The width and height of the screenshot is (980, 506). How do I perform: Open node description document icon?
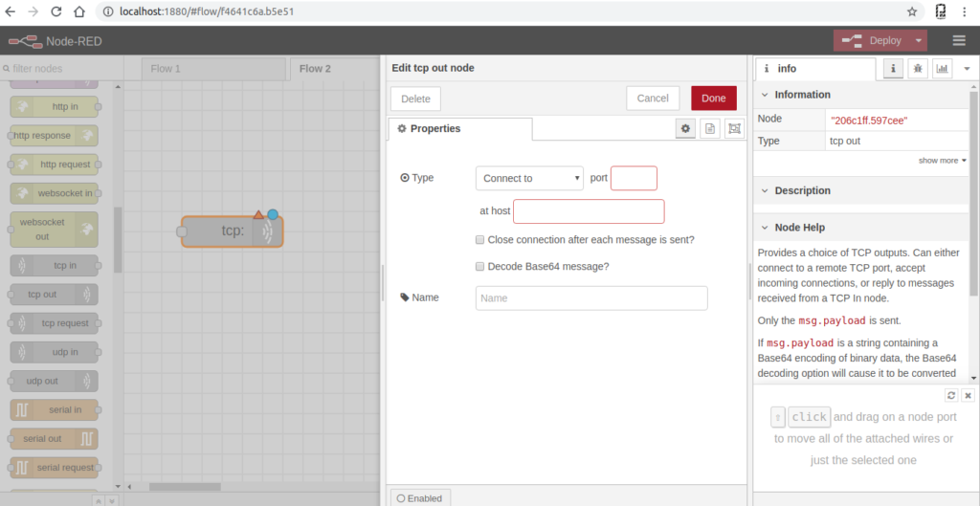point(709,129)
